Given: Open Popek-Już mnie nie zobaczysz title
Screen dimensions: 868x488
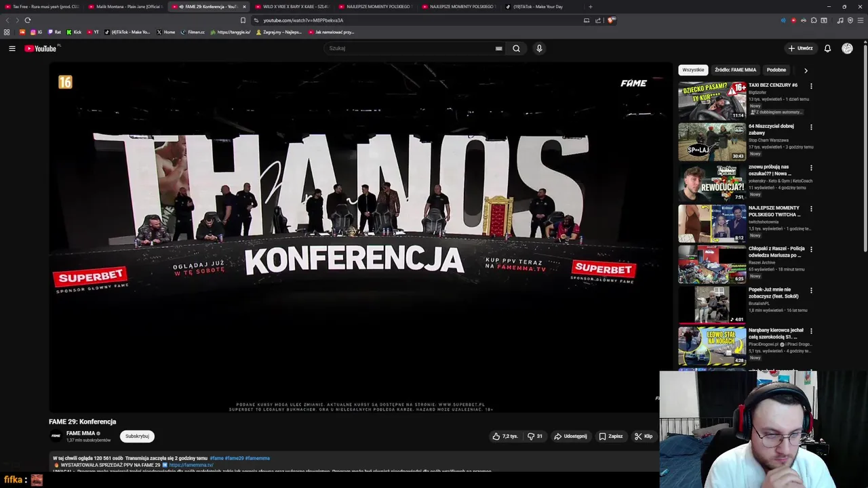Looking at the screenshot, I should pos(774,293).
